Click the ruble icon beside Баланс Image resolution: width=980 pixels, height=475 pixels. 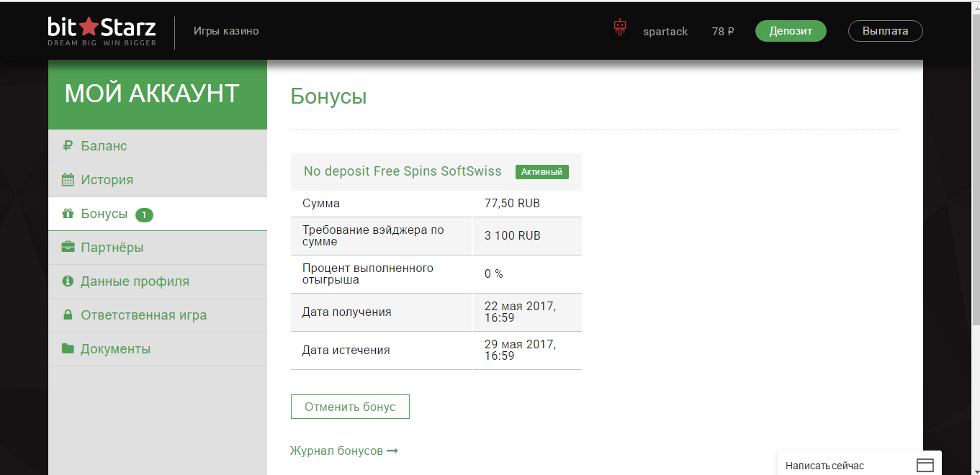68,146
